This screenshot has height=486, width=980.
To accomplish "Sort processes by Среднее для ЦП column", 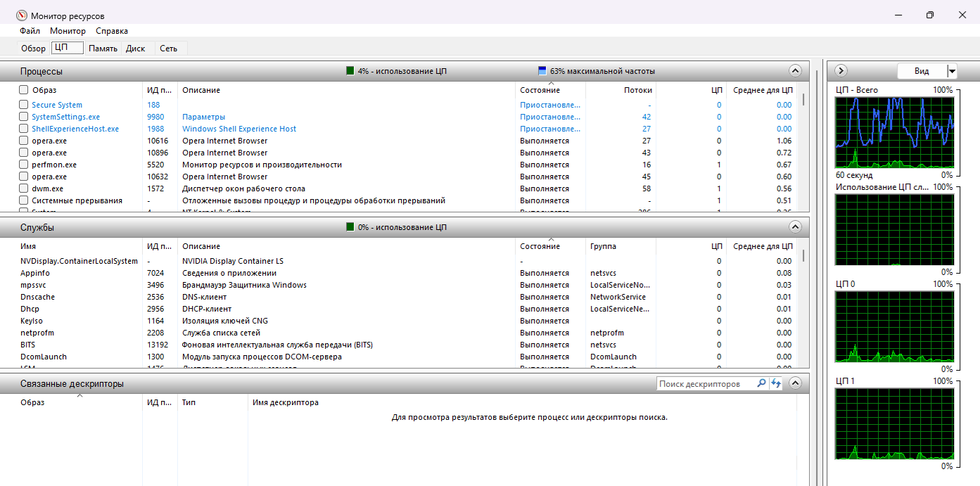I will [763, 90].
